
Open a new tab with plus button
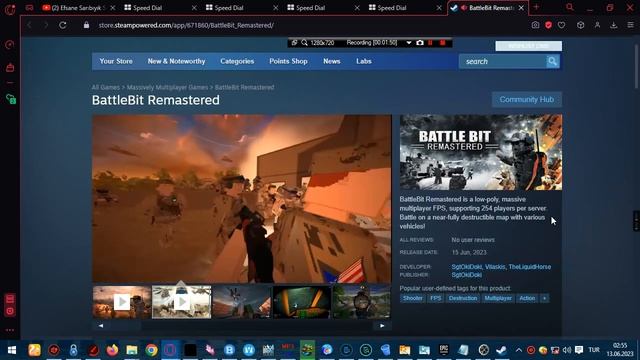(536, 7)
